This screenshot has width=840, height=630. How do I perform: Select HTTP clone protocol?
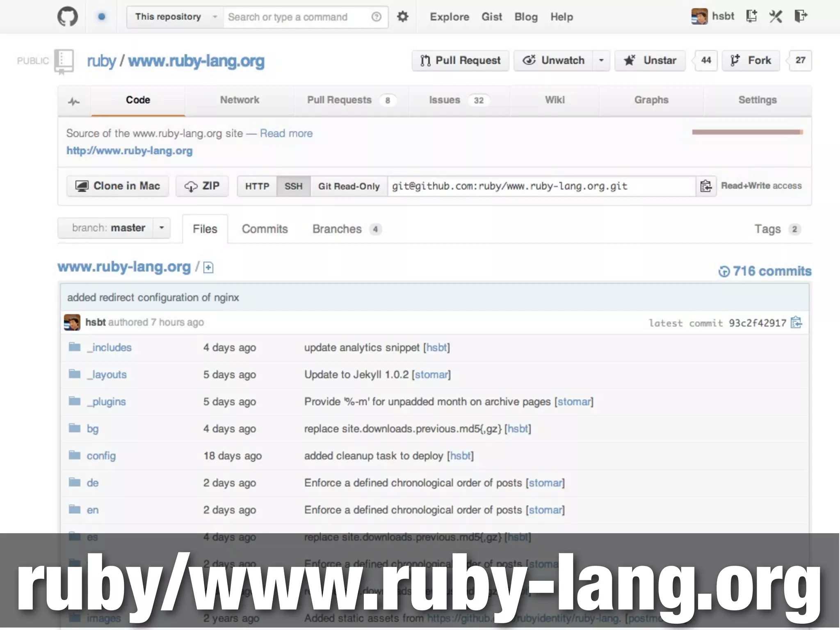click(x=257, y=186)
